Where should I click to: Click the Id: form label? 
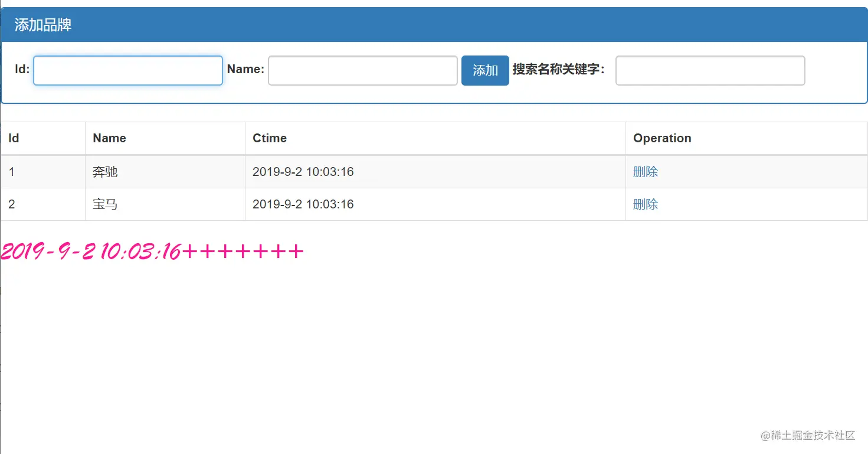(x=22, y=69)
